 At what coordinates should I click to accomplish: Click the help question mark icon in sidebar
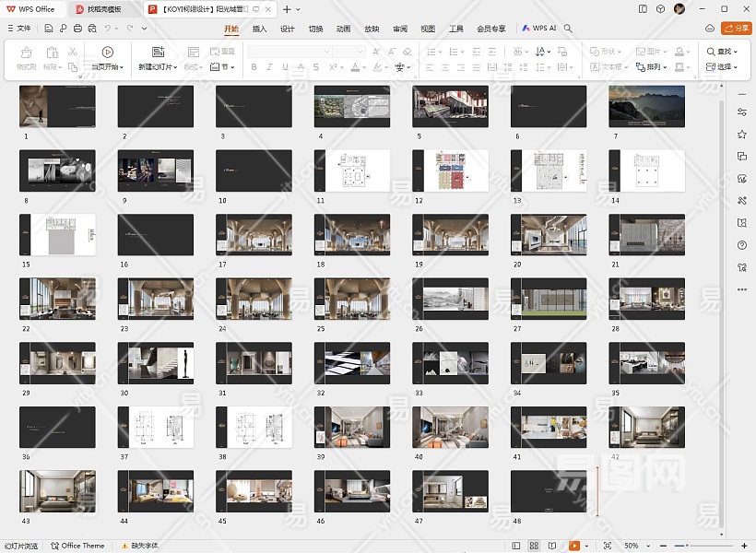tap(742, 245)
